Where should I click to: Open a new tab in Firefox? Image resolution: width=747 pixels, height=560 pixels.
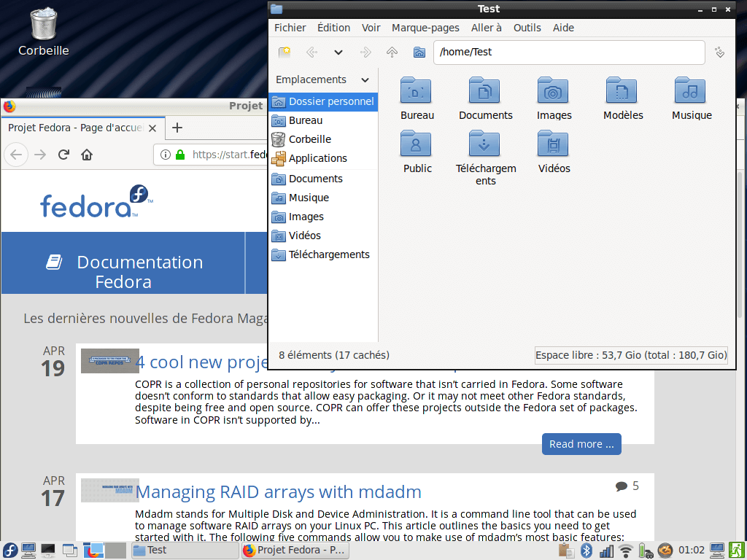click(x=177, y=128)
